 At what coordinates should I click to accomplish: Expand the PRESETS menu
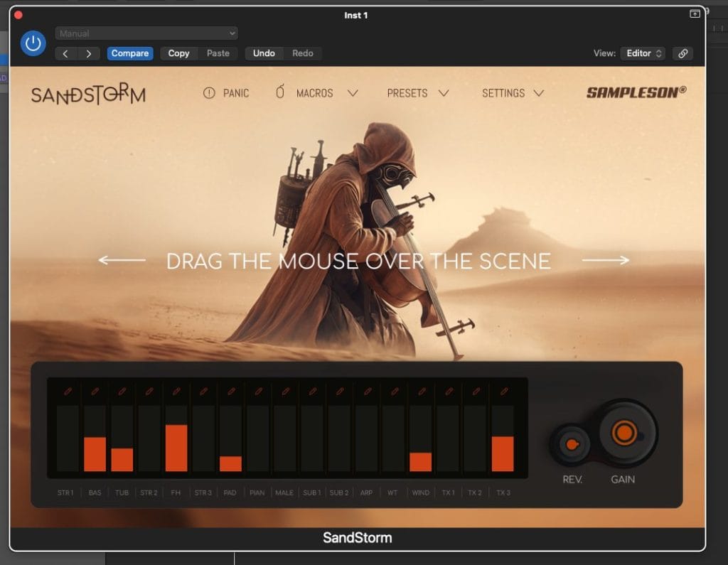point(418,93)
